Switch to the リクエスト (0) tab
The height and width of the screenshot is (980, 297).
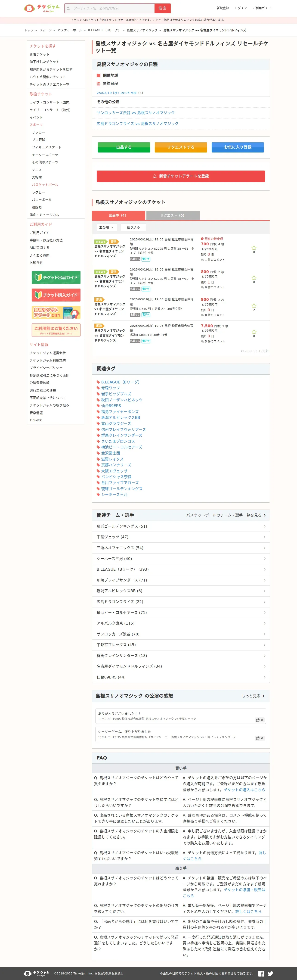tap(173, 215)
